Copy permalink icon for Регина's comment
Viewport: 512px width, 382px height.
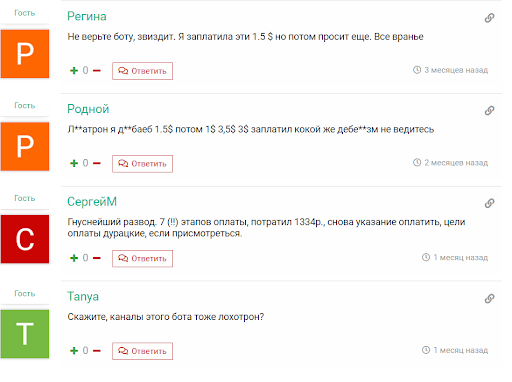tap(489, 18)
